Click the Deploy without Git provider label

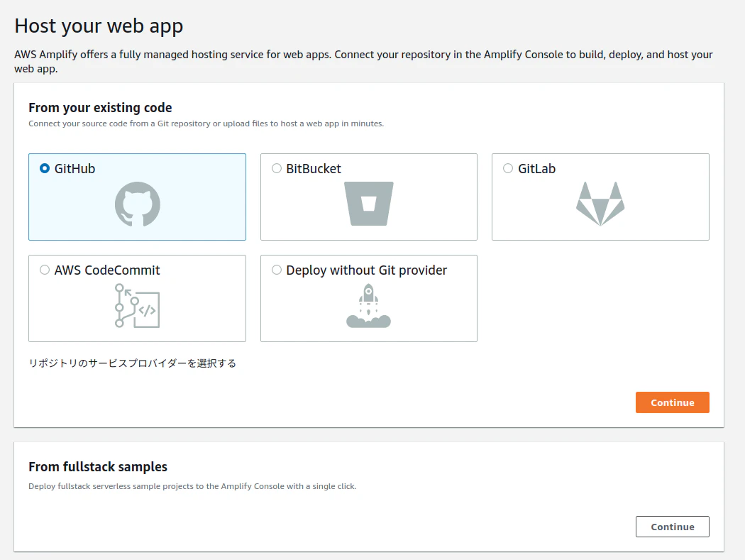tap(367, 270)
